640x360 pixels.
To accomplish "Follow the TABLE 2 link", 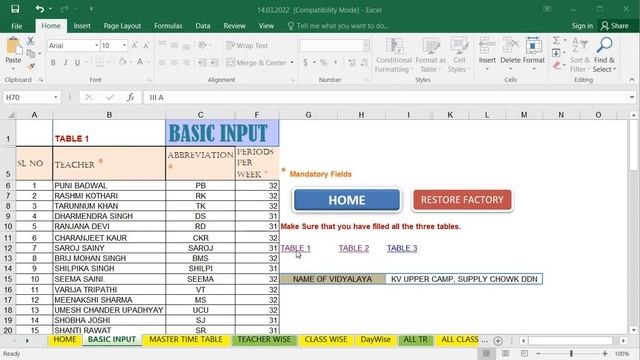I will pyautogui.click(x=354, y=248).
